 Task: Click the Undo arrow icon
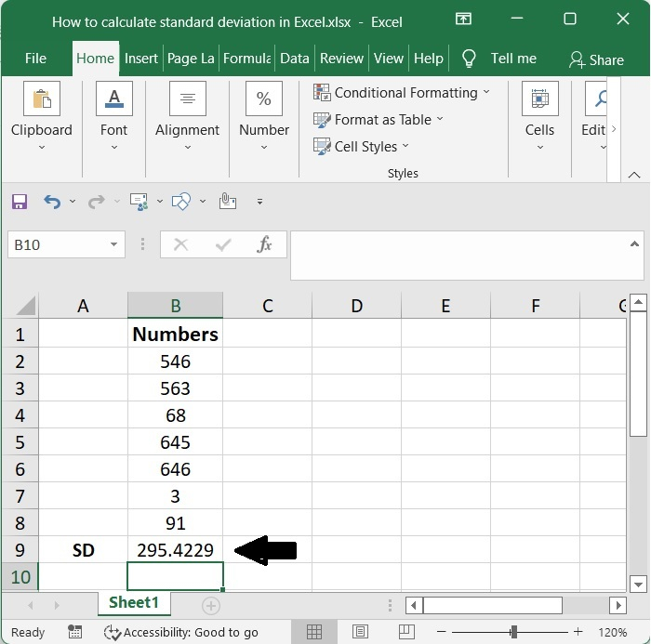[52, 201]
